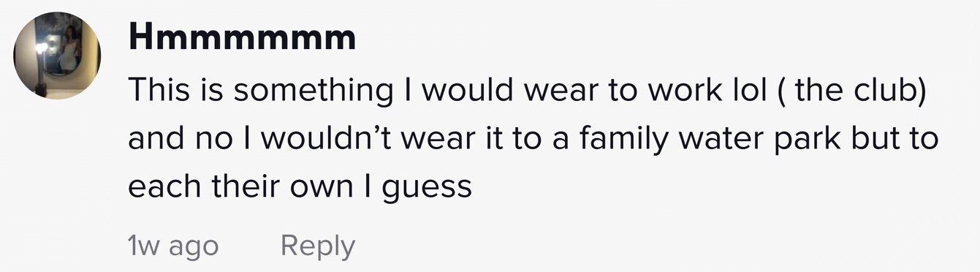980x272 pixels.
Task: Click the glowing lamp inside the avatar
Action: (x=42, y=49)
